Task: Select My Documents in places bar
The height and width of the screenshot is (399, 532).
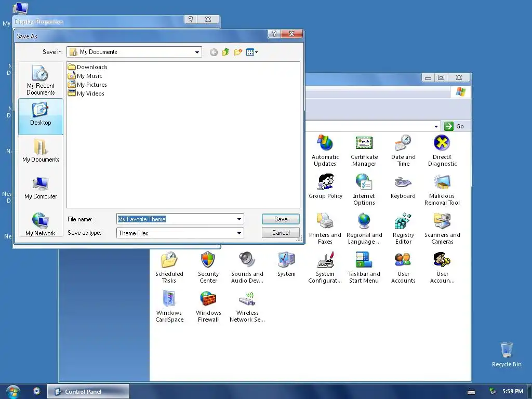Action: click(41, 151)
